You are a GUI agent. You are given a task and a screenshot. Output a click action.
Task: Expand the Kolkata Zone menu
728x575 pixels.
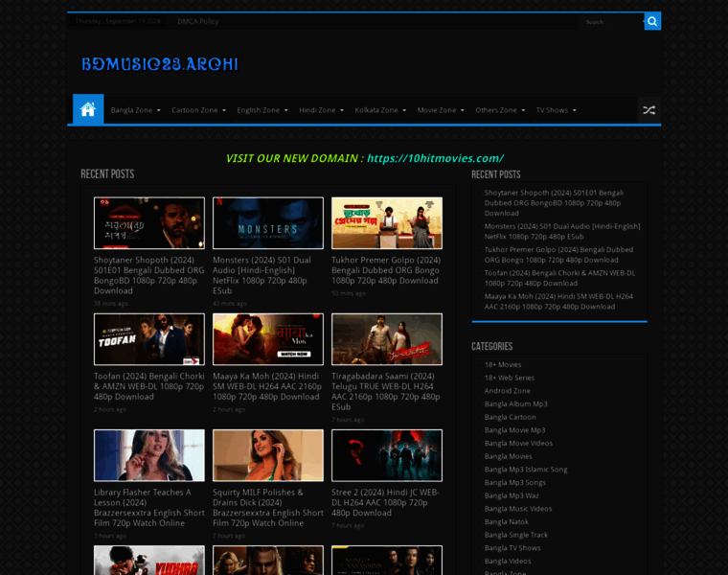[380, 110]
